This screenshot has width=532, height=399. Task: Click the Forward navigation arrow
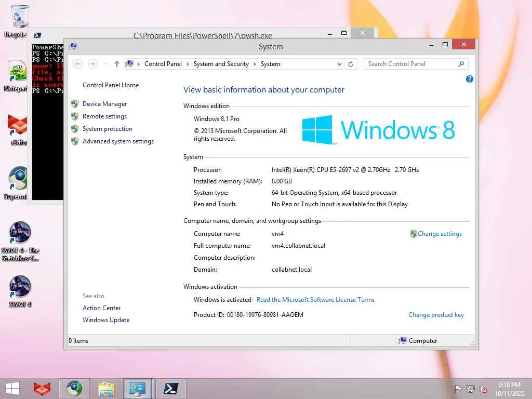pos(92,64)
